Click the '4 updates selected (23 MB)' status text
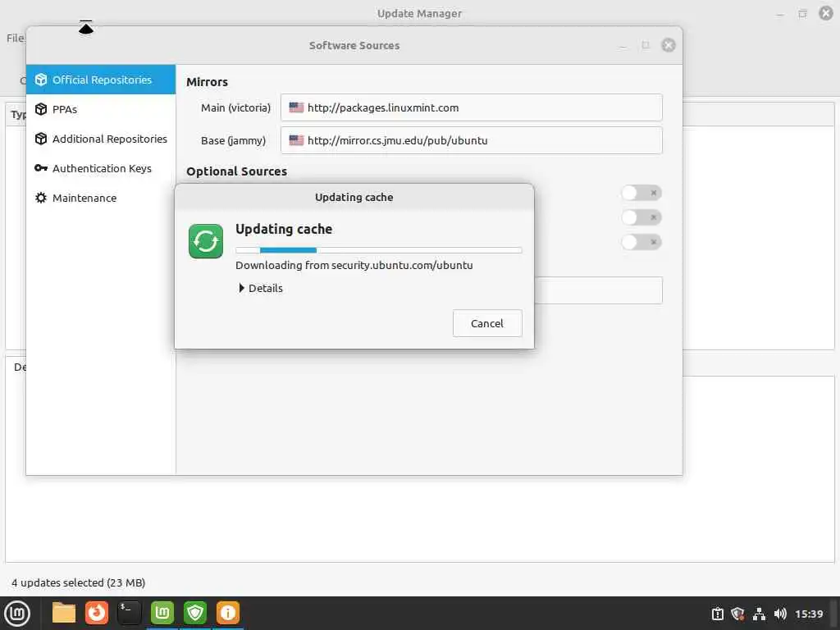The height and width of the screenshot is (630, 840). (78, 582)
